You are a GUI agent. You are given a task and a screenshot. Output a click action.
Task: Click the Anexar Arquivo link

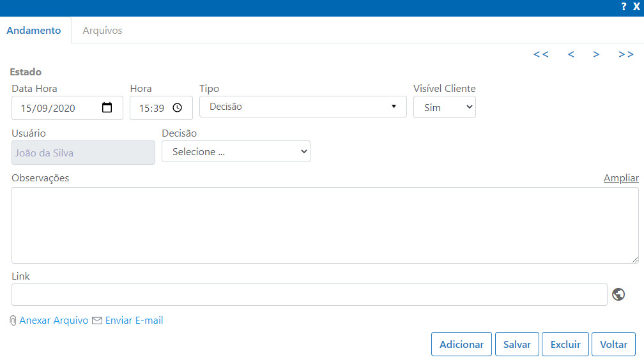tap(54, 320)
